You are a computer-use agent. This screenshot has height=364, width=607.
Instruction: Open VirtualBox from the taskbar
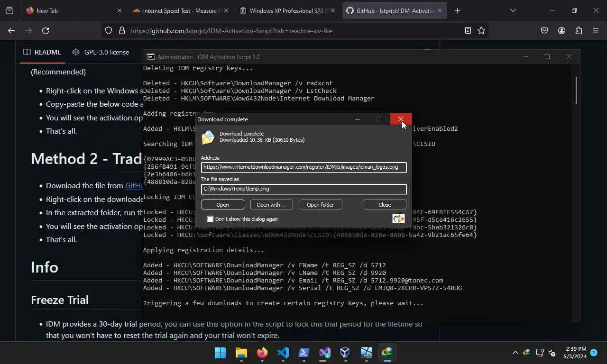345,353
